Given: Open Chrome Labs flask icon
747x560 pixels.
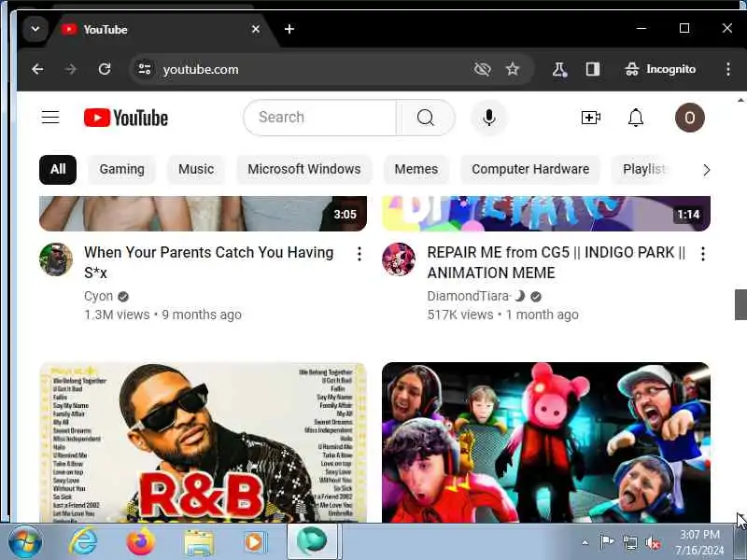Looking at the screenshot, I should [x=559, y=69].
